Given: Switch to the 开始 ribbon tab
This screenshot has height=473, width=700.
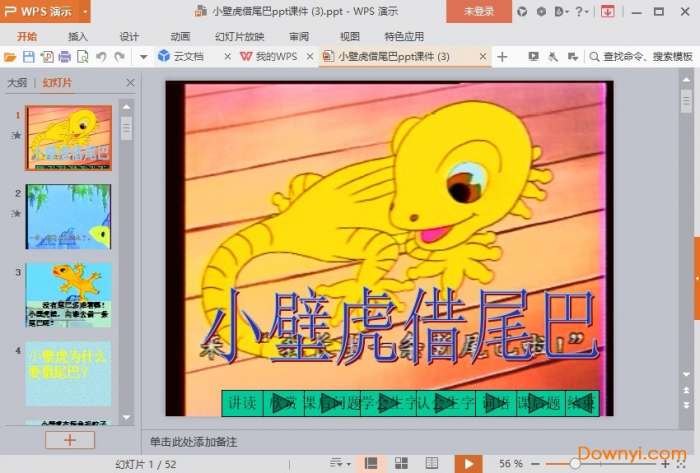Looking at the screenshot, I should tap(27, 37).
